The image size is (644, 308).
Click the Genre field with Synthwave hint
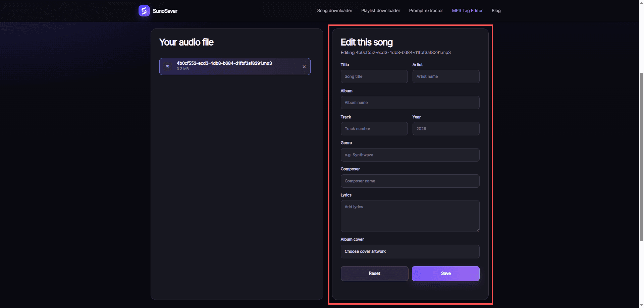click(410, 155)
